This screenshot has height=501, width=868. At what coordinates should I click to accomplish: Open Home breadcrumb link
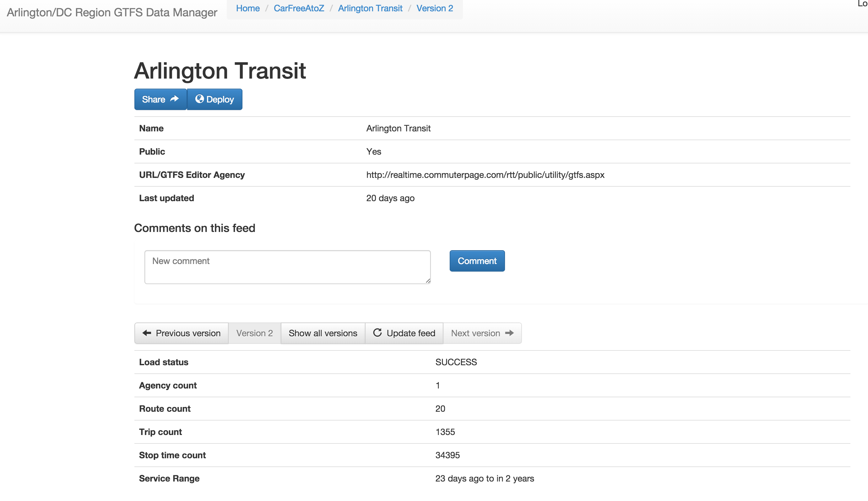tap(248, 8)
